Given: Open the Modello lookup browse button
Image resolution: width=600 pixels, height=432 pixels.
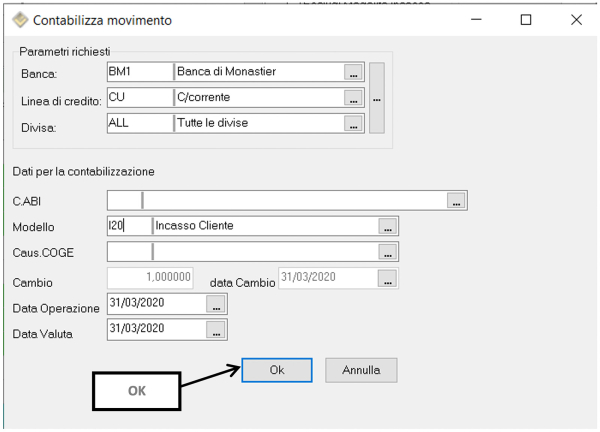Looking at the screenshot, I should click(x=388, y=226).
